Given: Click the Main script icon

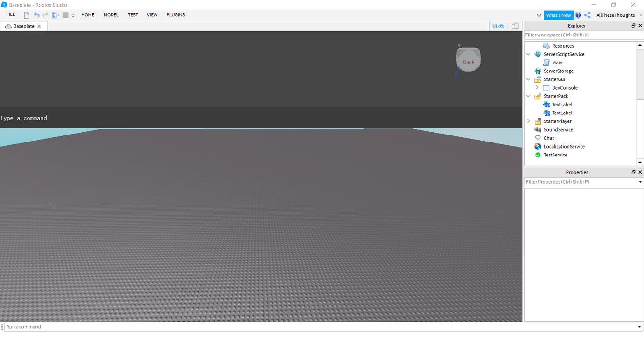Looking at the screenshot, I should [546, 63].
